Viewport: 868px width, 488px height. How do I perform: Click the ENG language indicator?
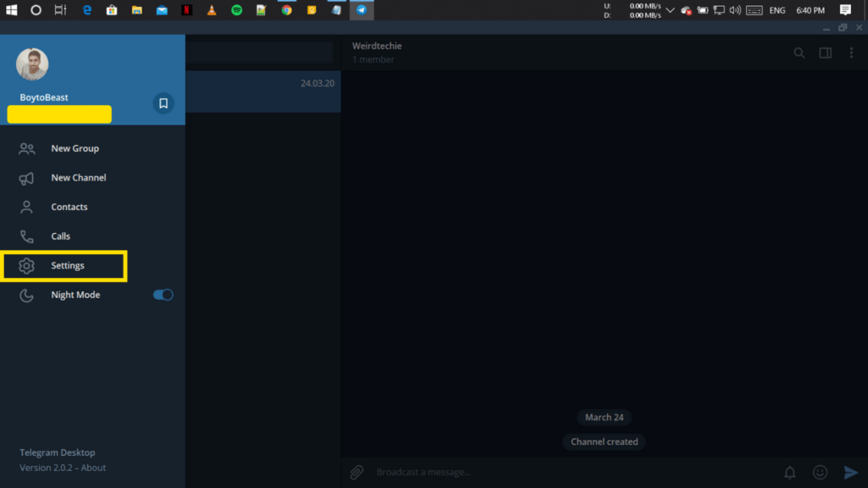(777, 10)
